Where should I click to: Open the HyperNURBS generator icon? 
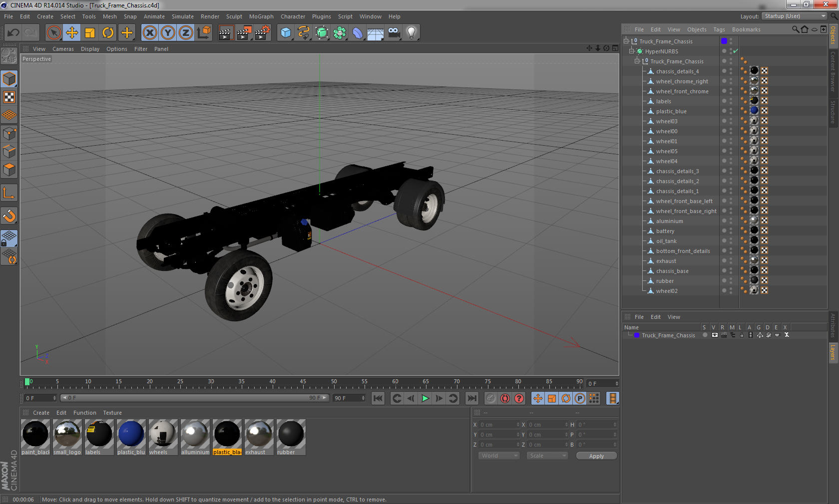[322, 33]
